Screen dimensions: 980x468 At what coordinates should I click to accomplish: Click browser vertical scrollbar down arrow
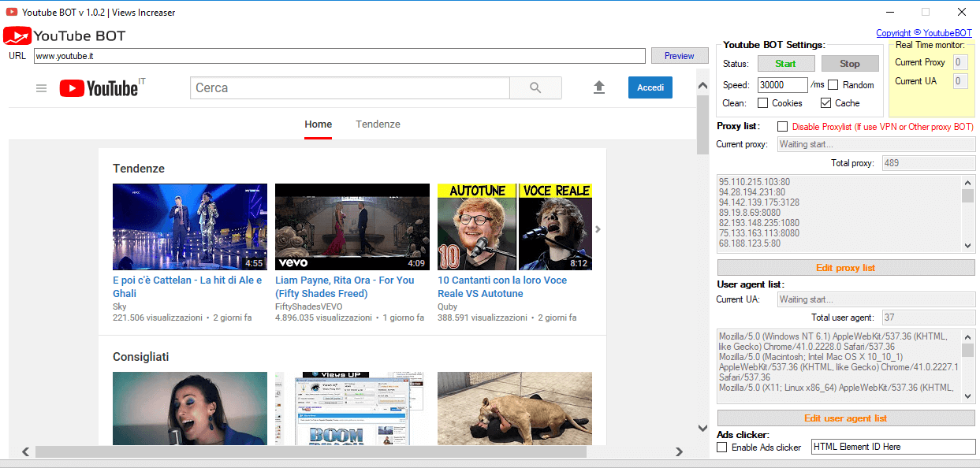702,428
